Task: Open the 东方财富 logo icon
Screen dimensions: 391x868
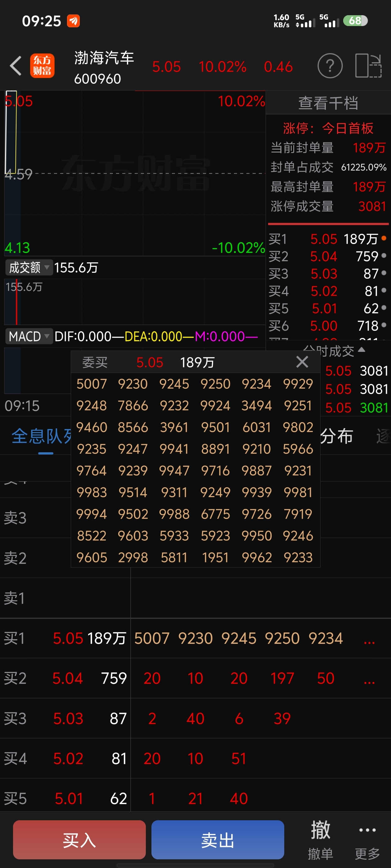Action: point(42,66)
